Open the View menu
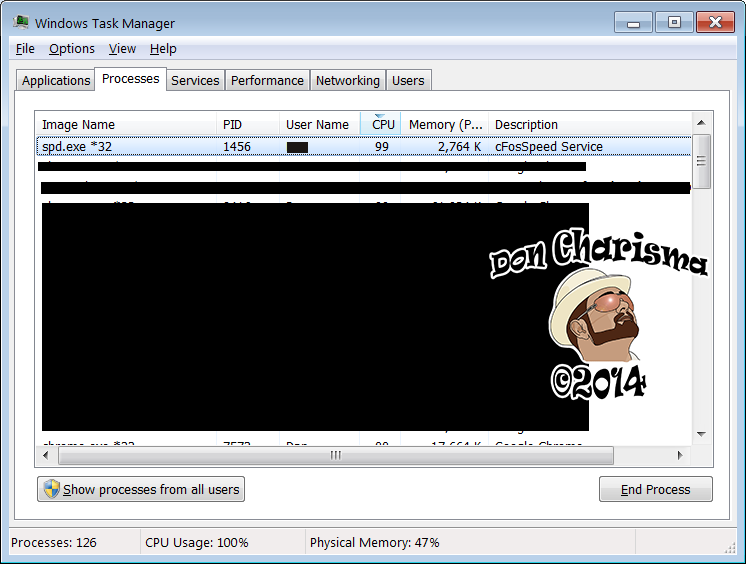 click(x=122, y=48)
